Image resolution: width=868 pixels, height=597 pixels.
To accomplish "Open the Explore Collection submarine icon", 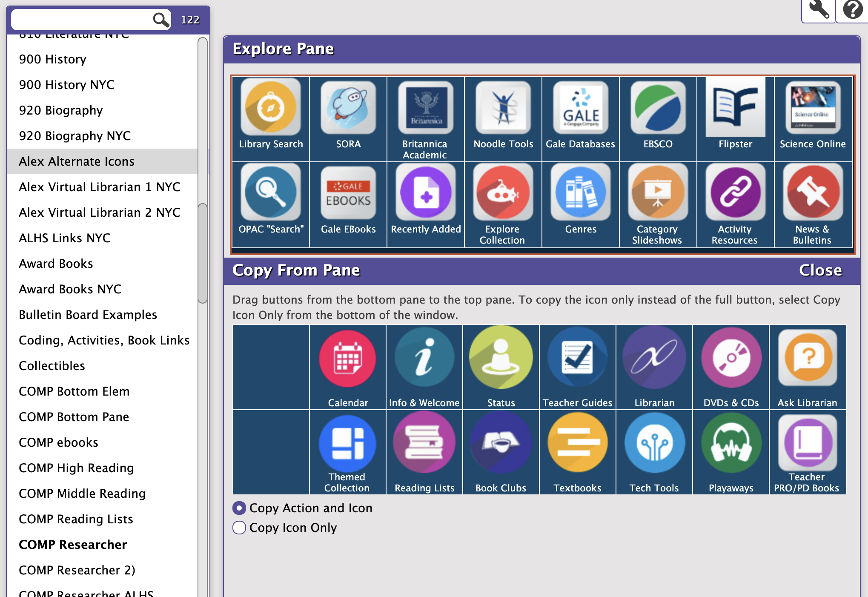I will (503, 192).
